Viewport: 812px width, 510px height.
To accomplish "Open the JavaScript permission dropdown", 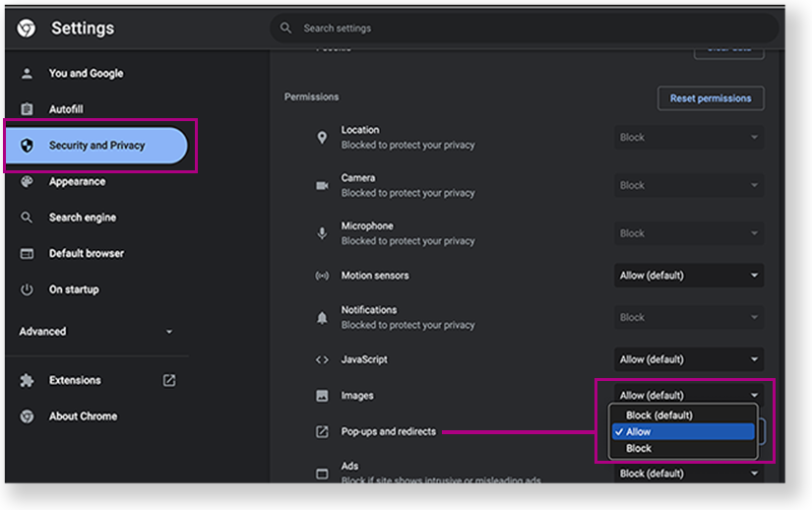I will (689, 359).
